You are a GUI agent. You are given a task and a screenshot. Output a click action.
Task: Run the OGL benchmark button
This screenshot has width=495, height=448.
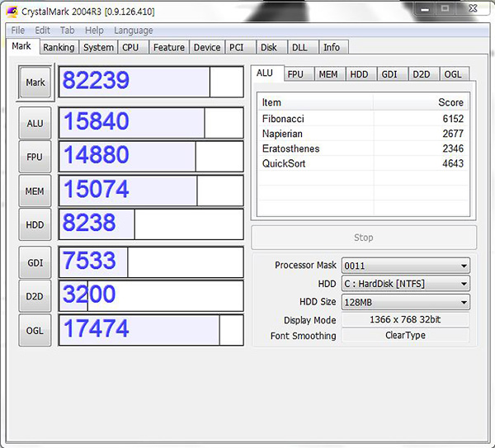pyautogui.click(x=35, y=331)
